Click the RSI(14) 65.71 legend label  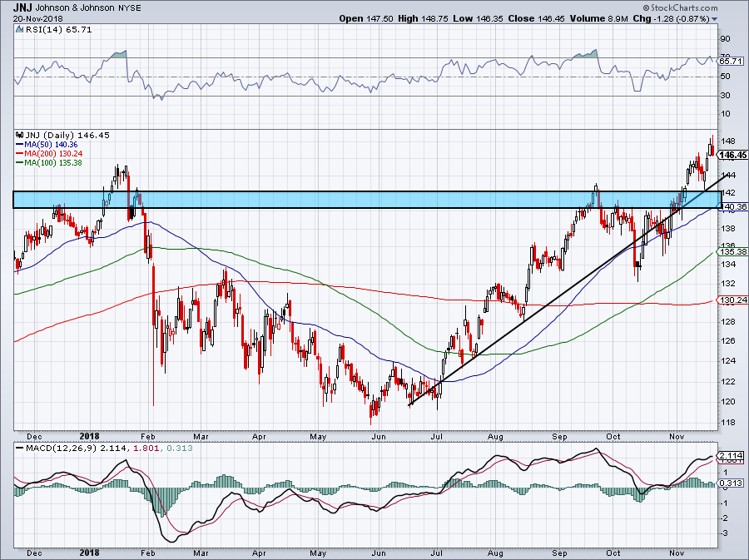pyautogui.click(x=58, y=30)
